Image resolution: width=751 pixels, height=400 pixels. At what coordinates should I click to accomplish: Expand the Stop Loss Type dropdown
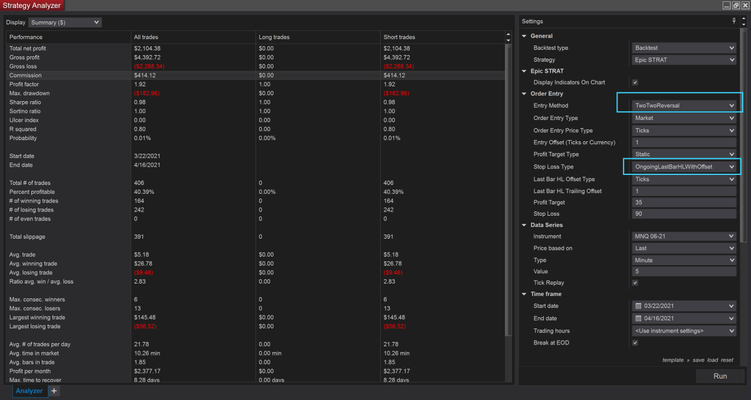[685, 165]
